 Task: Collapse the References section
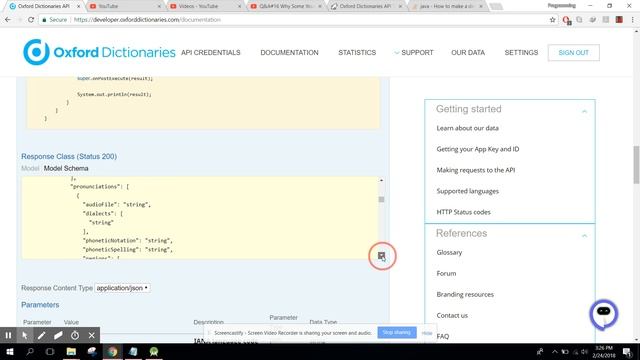tap(584, 236)
